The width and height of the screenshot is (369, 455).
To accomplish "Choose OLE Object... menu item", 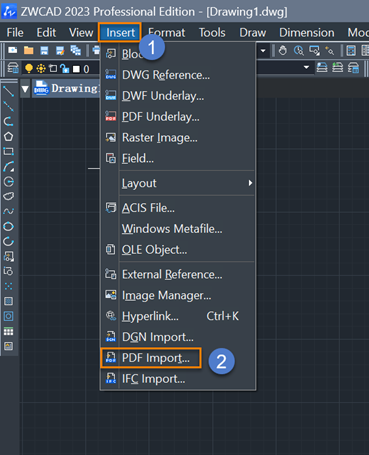I will (x=178, y=250).
